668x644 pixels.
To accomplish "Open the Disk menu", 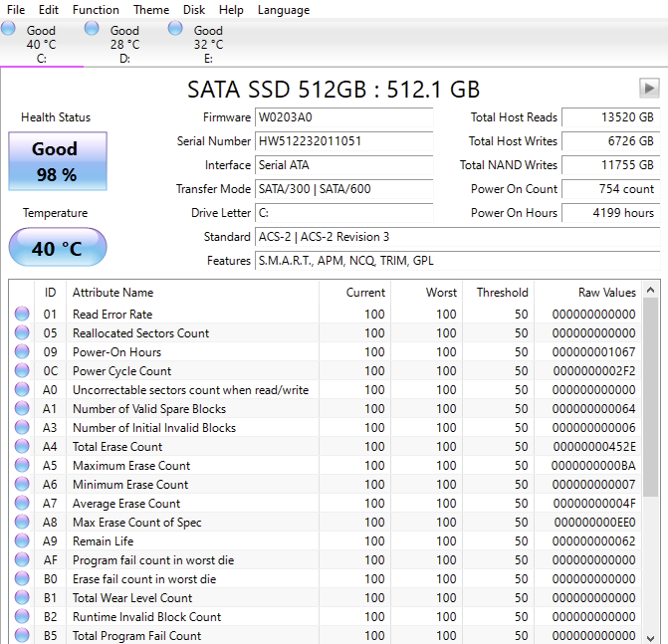I will (194, 9).
